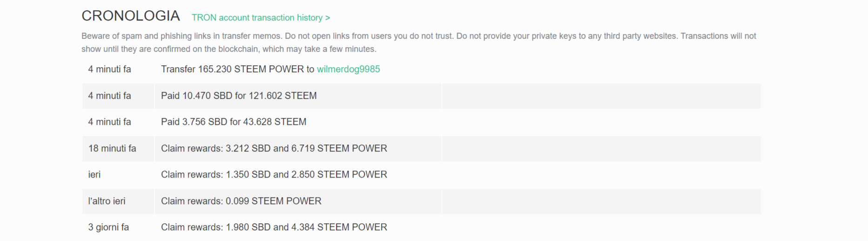Click timestamp beside the 165.230 STEEM POWER transfer
This screenshot has width=868, height=241.
coord(109,69)
